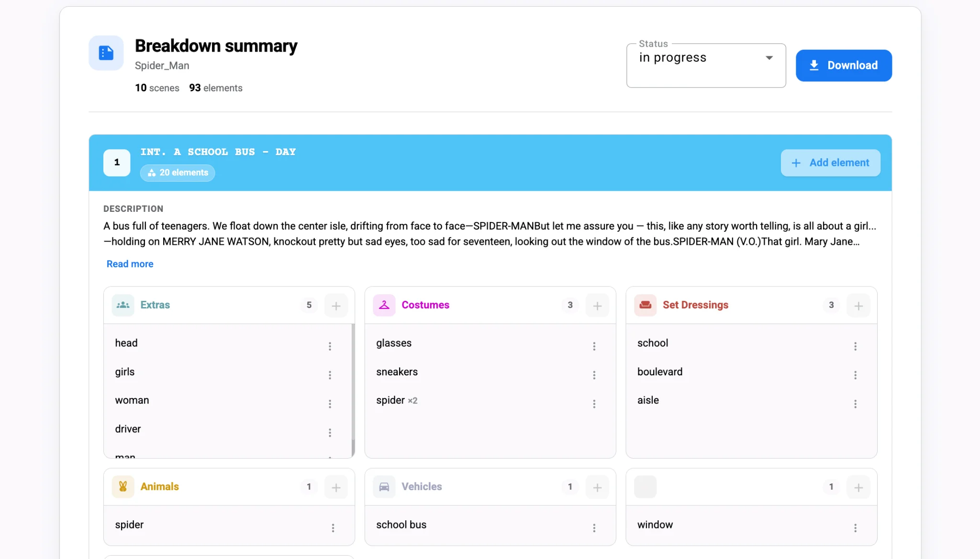The image size is (980, 559).
Task: Open options menu for boulevard
Action: click(x=856, y=375)
